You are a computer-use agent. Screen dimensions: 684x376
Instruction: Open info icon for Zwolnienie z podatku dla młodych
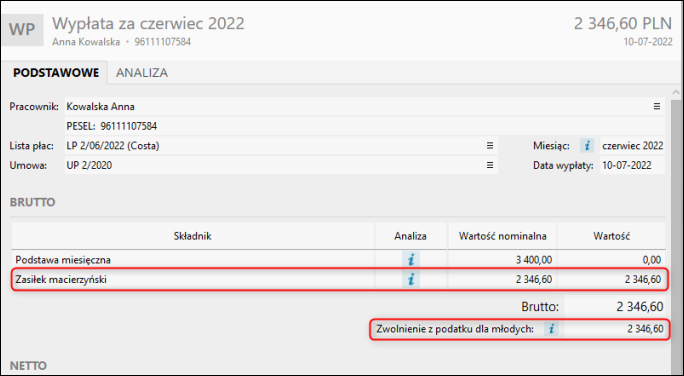pyautogui.click(x=551, y=328)
